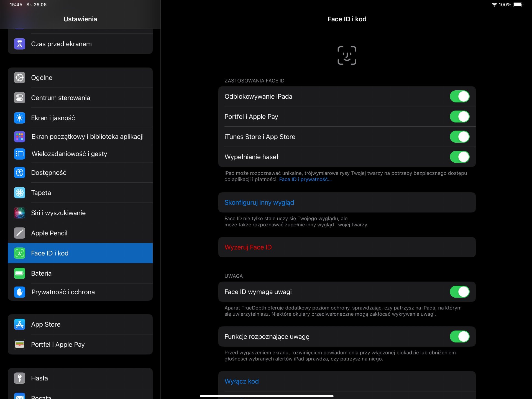This screenshot has width=532, height=399.
Task: Open App Store settings row
Action: (x=80, y=324)
